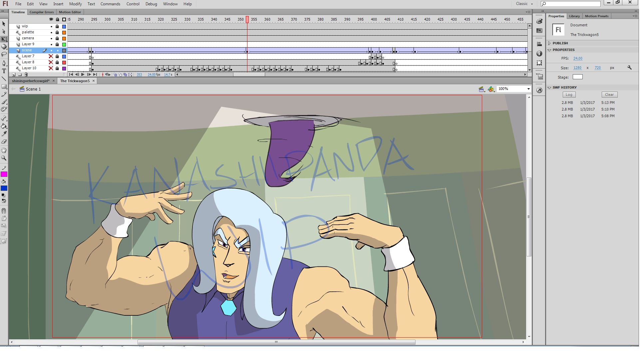The image size is (644, 351).
Task: Open the Properties panel options menu
Action: (635, 16)
